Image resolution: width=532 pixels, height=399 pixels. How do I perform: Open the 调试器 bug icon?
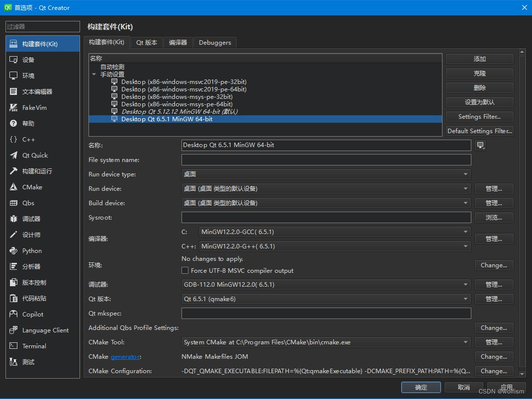tap(13, 219)
